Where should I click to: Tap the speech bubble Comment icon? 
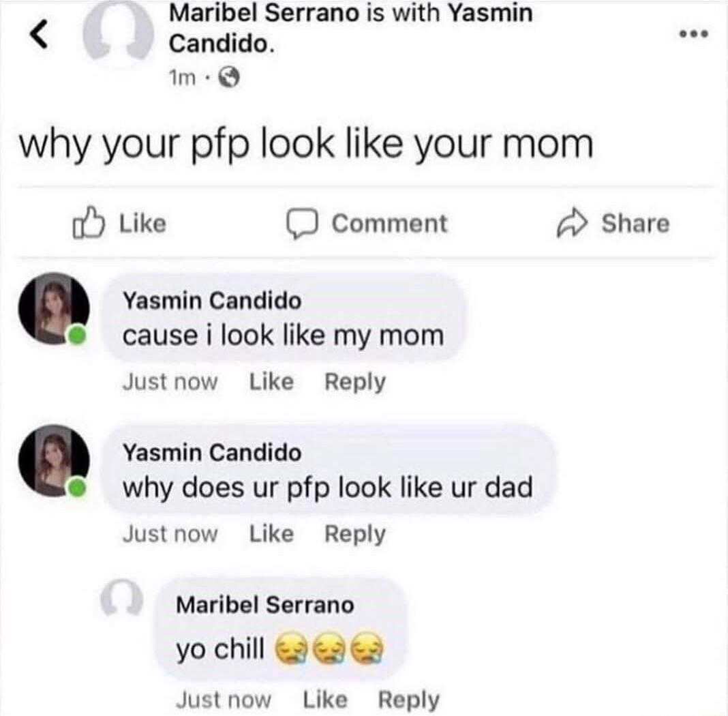(302, 224)
